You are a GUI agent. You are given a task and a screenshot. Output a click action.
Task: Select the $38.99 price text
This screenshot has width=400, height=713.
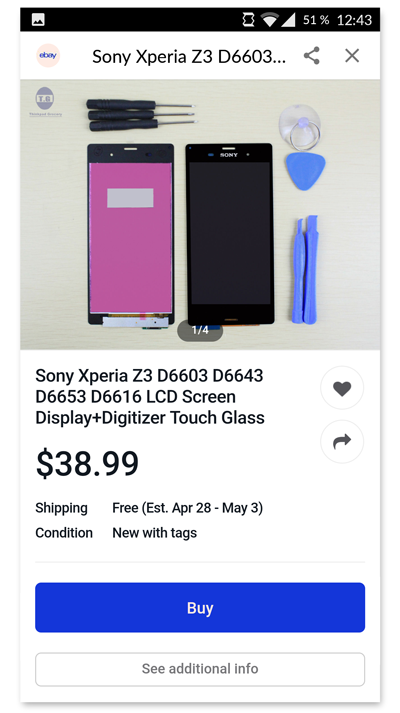87,464
